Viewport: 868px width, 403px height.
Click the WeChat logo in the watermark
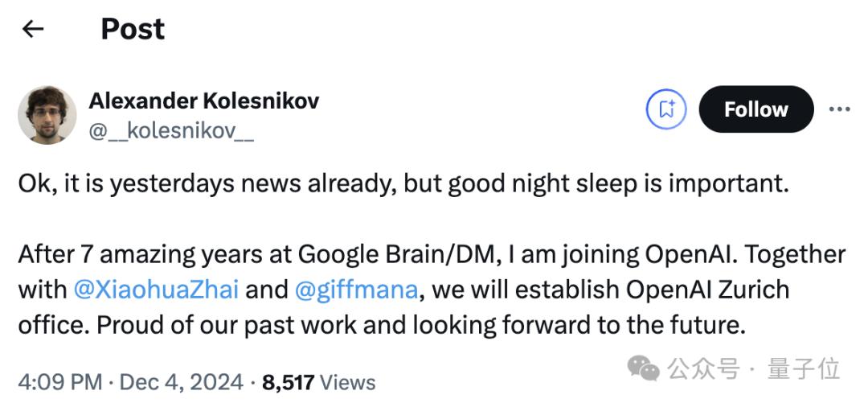[643, 368]
